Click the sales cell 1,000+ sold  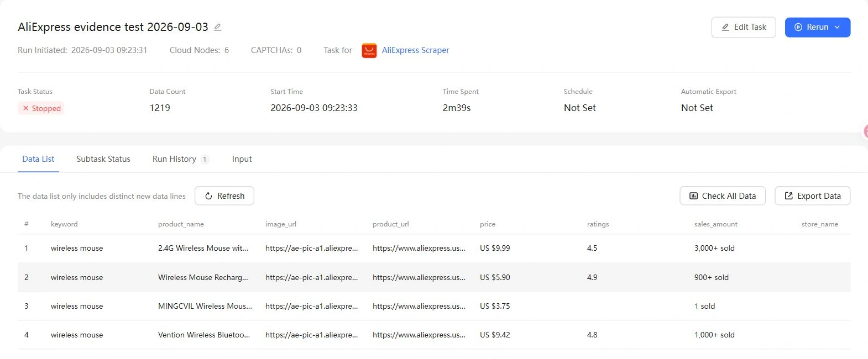(x=714, y=335)
